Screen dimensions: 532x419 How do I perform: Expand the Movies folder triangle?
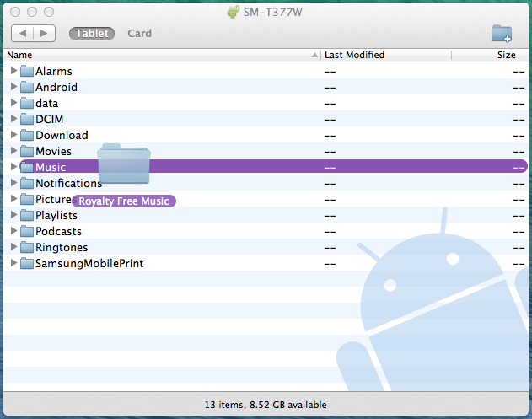[13, 151]
